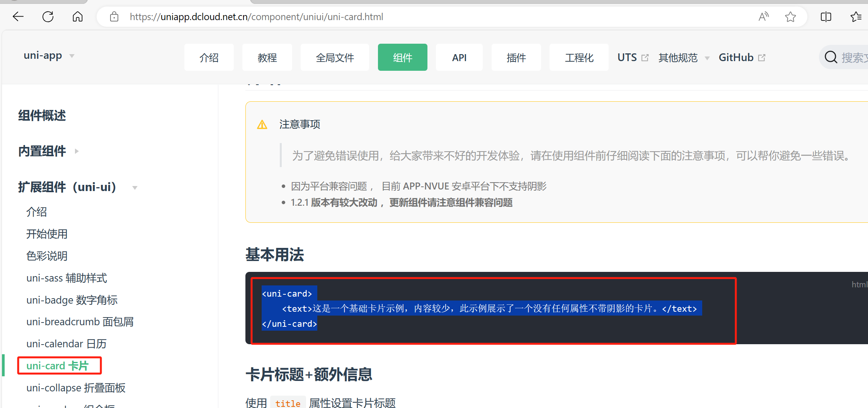This screenshot has height=408, width=868.
Task: Click the 1.2.1 版本有较大改动 bullet
Action: [x=402, y=203]
